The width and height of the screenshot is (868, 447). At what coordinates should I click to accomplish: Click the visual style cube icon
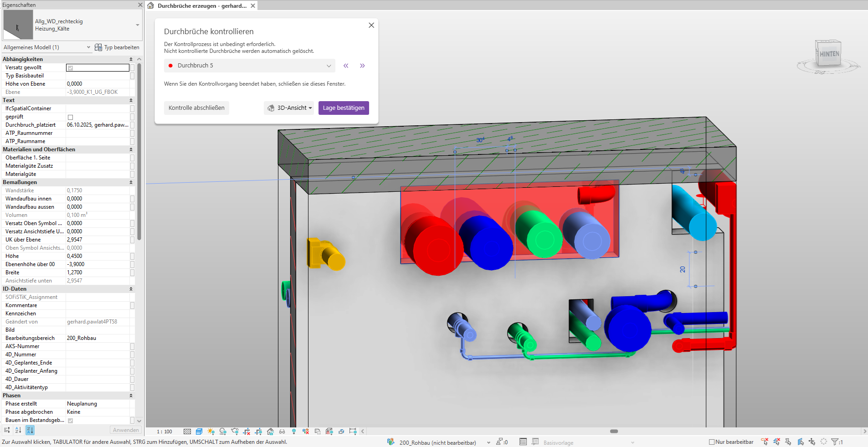[x=199, y=432]
